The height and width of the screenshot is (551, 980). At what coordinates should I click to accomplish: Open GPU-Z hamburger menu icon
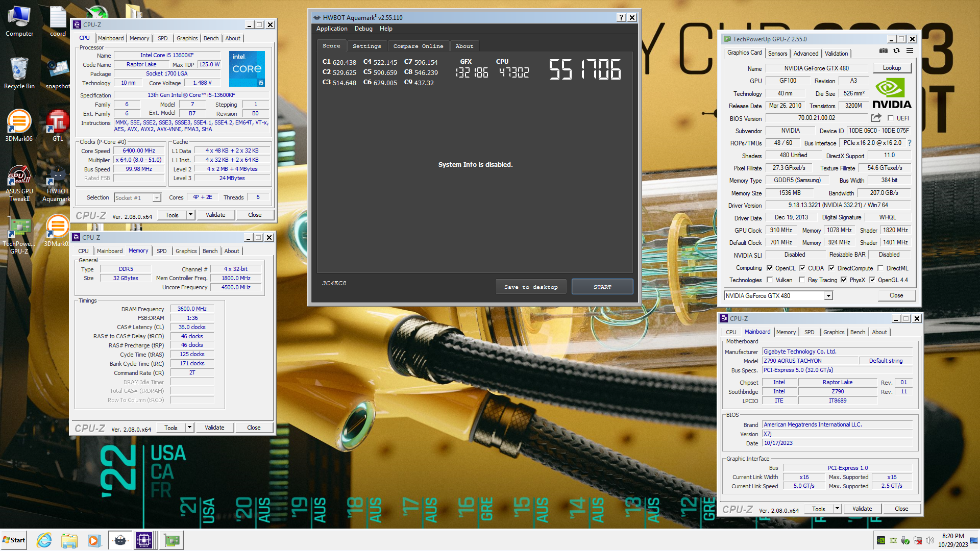tap(910, 51)
